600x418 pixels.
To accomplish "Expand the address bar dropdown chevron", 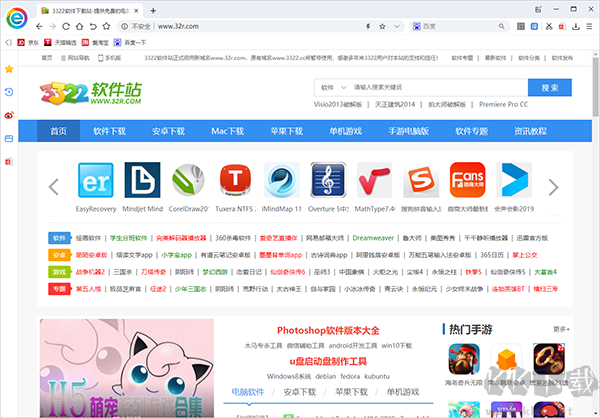I will (397, 26).
